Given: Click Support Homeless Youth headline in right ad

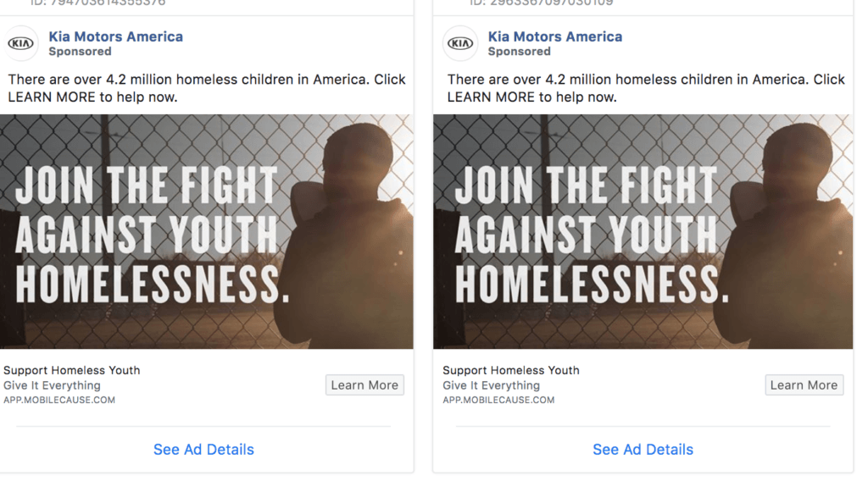Looking at the screenshot, I should [511, 370].
